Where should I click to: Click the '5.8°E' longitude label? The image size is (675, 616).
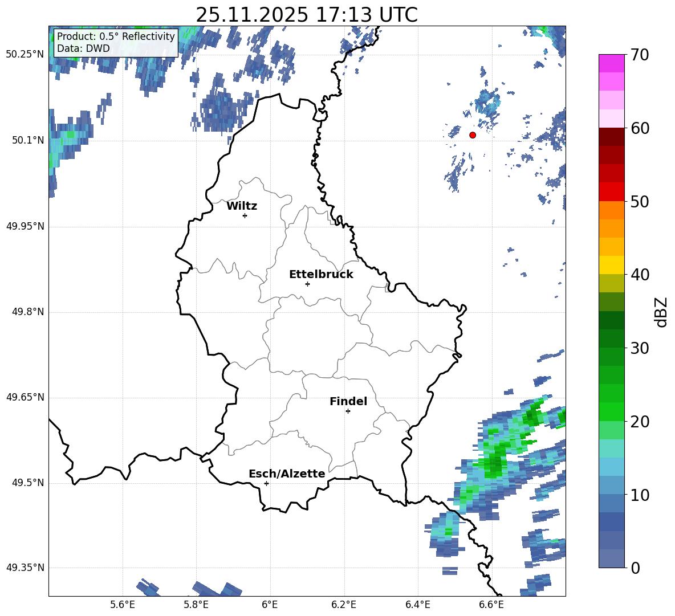[196, 605]
